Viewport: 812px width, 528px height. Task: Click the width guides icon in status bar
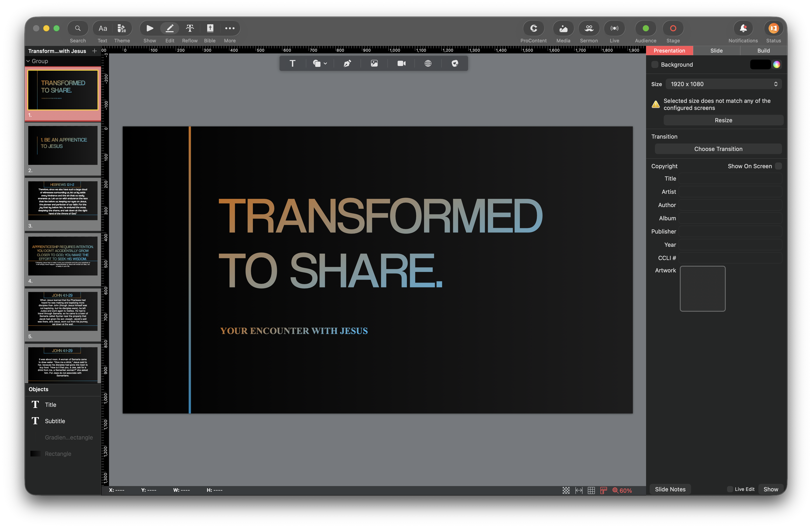pos(579,490)
